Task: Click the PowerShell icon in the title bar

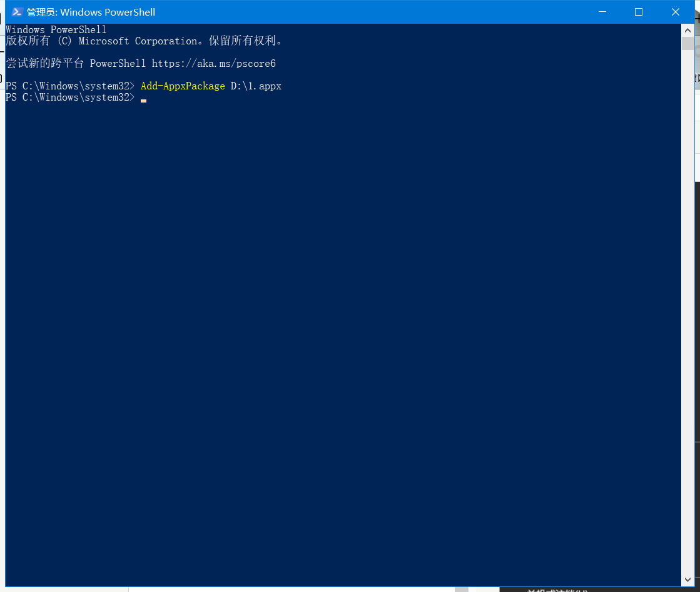Action: click(x=18, y=12)
